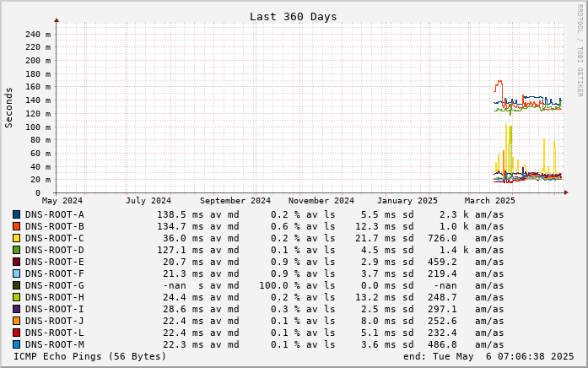Click the 'September 2024' x-axis label

(235, 201)
